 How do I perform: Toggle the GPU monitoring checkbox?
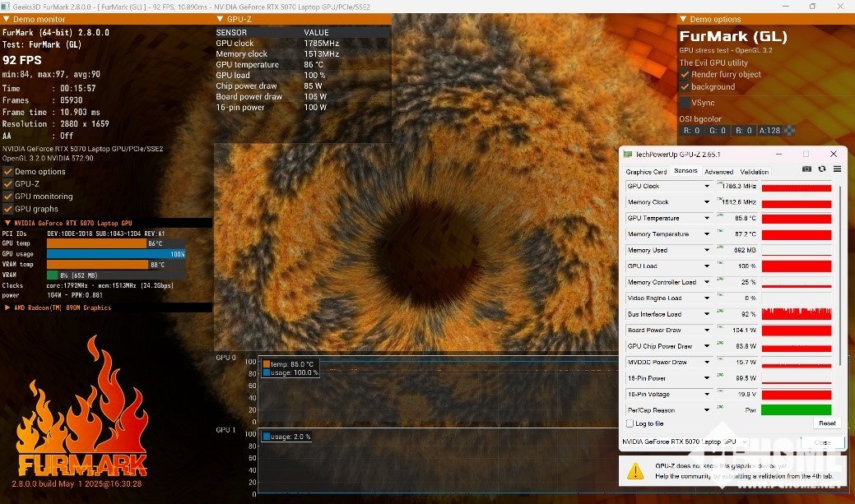coord(8,197)
